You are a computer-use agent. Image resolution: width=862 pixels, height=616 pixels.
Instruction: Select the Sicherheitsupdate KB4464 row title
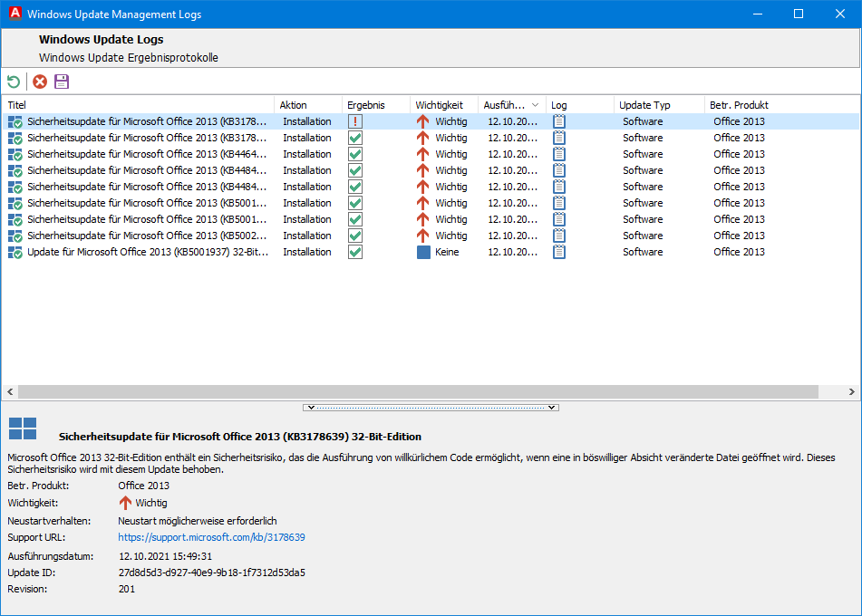click(147, 154)
